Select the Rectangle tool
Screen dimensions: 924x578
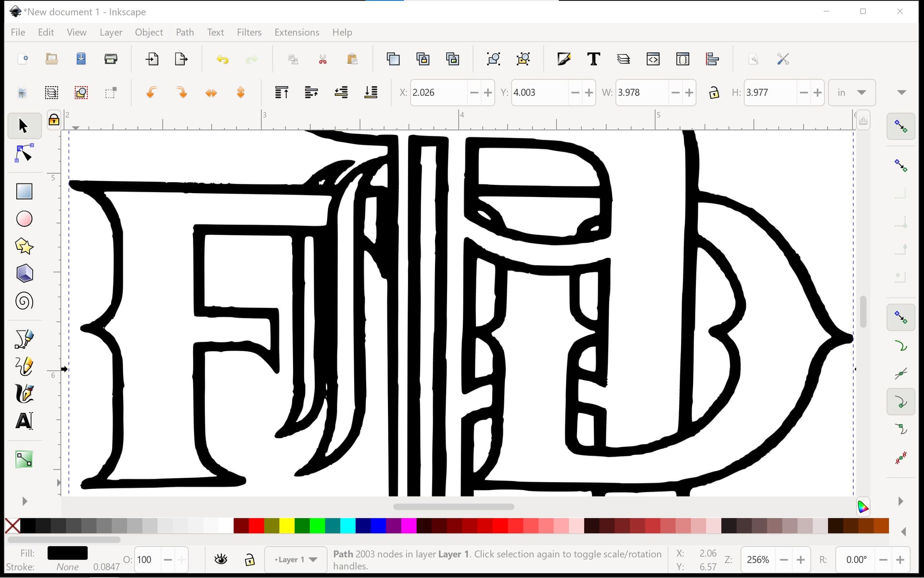click(x=24, y=191)
